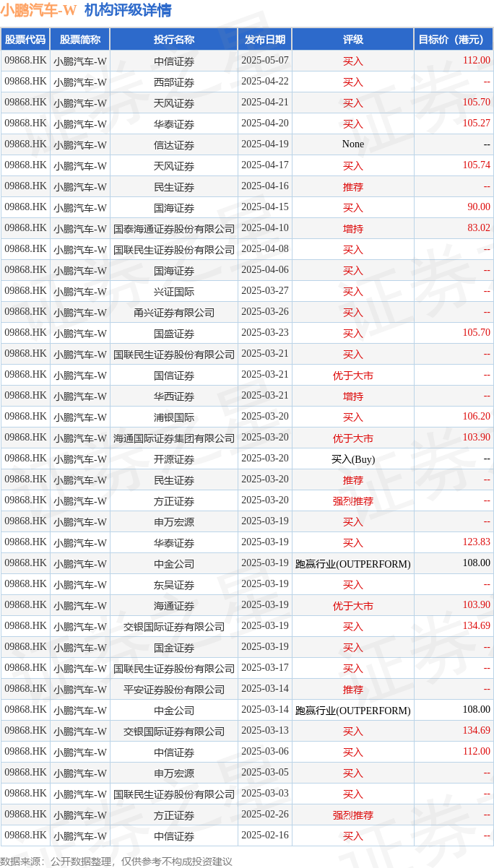Select target price 105.27
The width and height of the screenshot is (494, 868).
[x=476, y=123]
